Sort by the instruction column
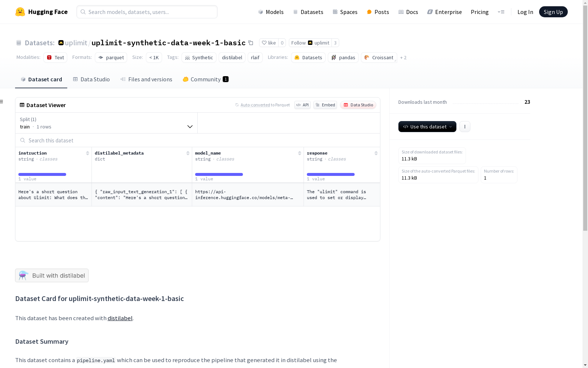 tap(87, 153)
